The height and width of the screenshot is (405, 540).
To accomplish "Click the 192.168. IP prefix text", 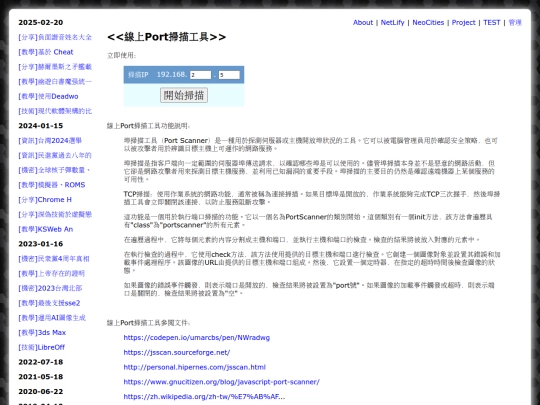I will (172, 75).
